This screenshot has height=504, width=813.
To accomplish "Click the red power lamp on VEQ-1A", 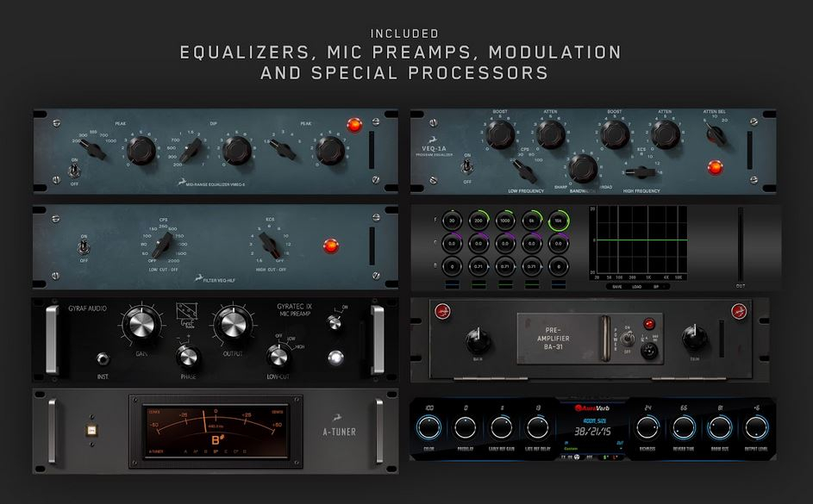I will (715, 167).
